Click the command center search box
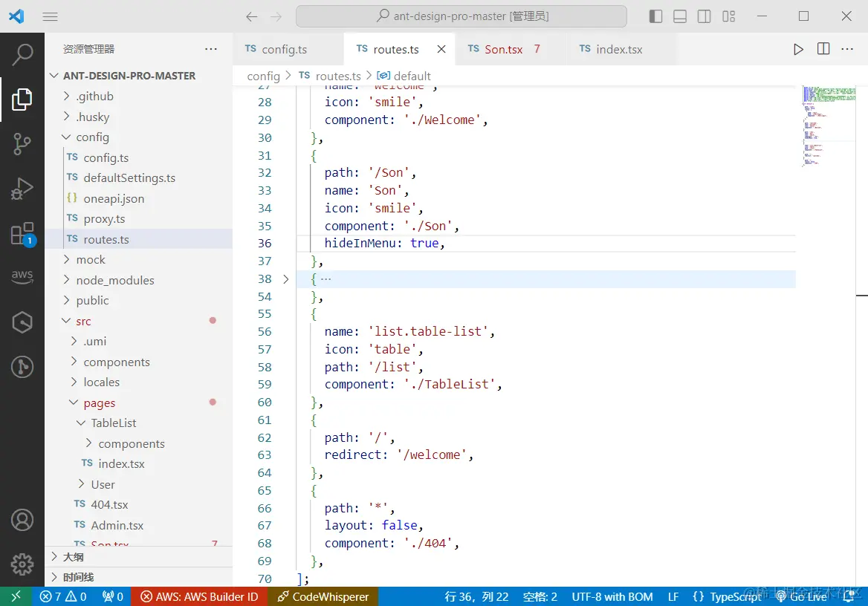This screenshot has height=606, width=868. coord(461,16)
